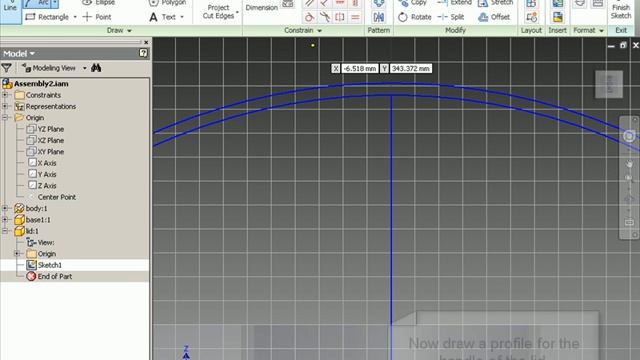Viewport: 640px width, 360px height.
Task: Select the Arc tool
Action: coord(37,4)
